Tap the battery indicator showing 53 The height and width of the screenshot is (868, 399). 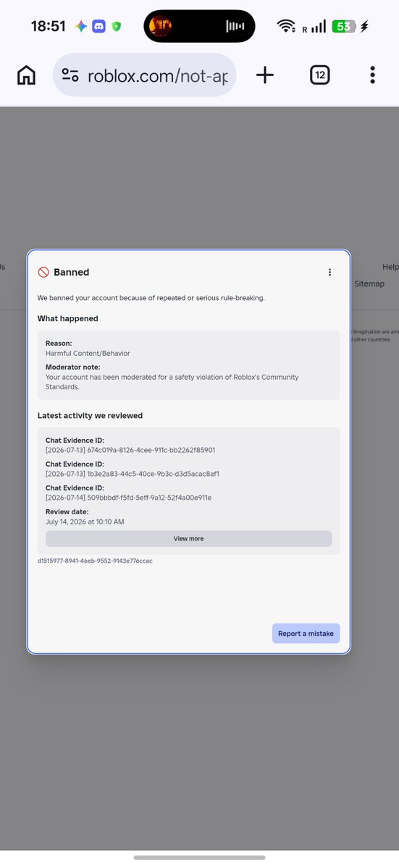(x=343, y=26)
